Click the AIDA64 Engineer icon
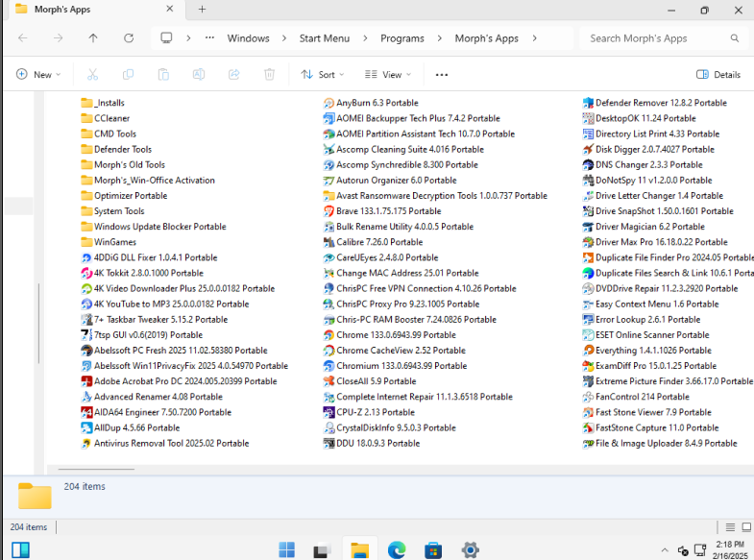The height and width of the screenshot is (560, 754). (x=86, y=412)
